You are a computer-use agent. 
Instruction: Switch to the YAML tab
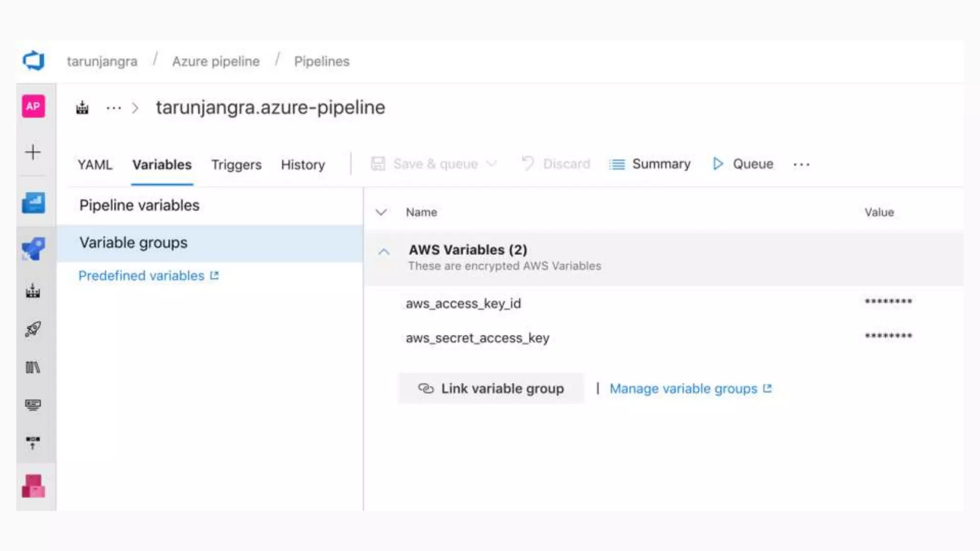point(95,165)
